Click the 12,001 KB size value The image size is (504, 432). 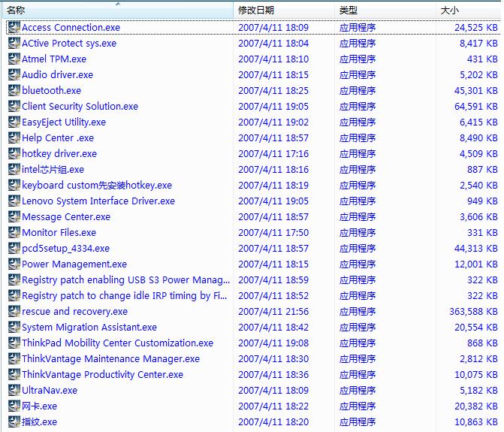point(476,264)
